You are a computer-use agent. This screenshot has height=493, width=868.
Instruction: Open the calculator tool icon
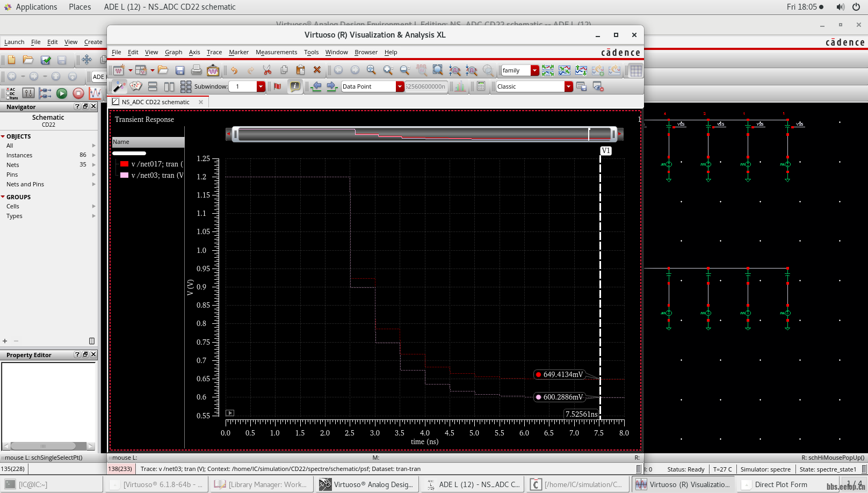point(481,86)
